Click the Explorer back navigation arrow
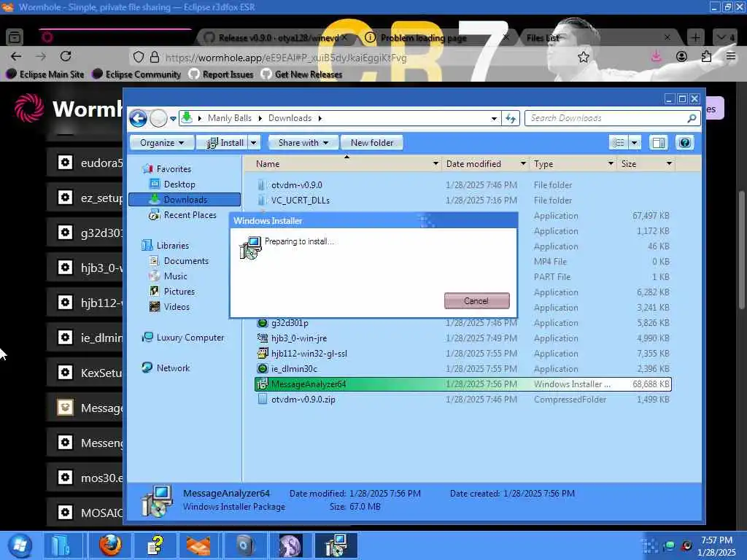Viewport: 747px width, 560px height. coord(138,118)
